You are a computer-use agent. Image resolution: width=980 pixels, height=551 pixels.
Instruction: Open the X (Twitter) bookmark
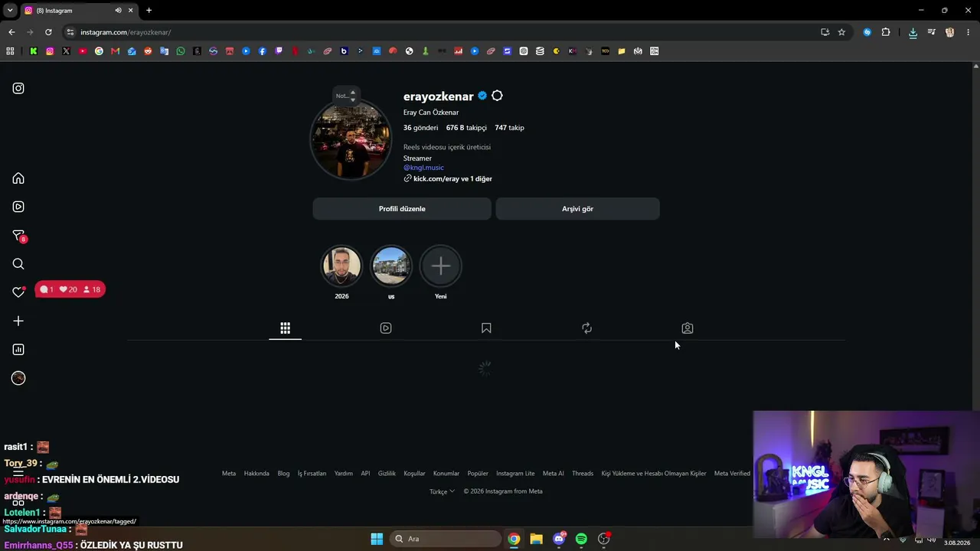(x=66, y=51)
